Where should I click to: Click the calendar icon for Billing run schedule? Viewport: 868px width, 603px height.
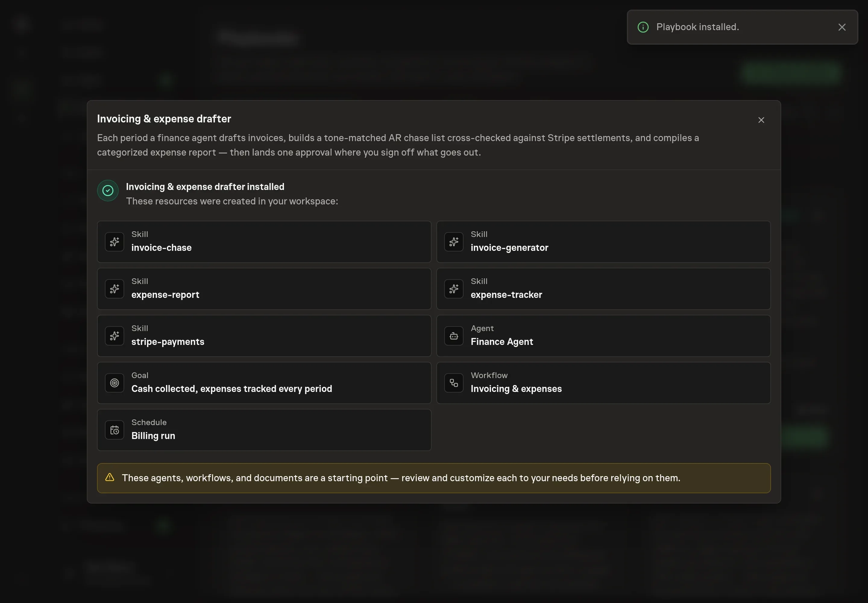tap(115, 430)
